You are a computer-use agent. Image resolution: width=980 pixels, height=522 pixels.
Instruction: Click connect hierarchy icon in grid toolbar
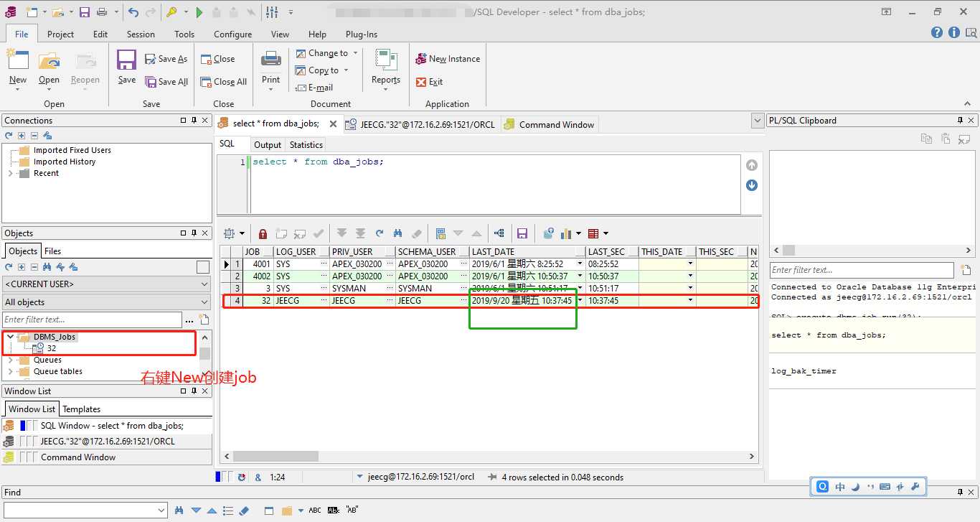pos(499,233)
